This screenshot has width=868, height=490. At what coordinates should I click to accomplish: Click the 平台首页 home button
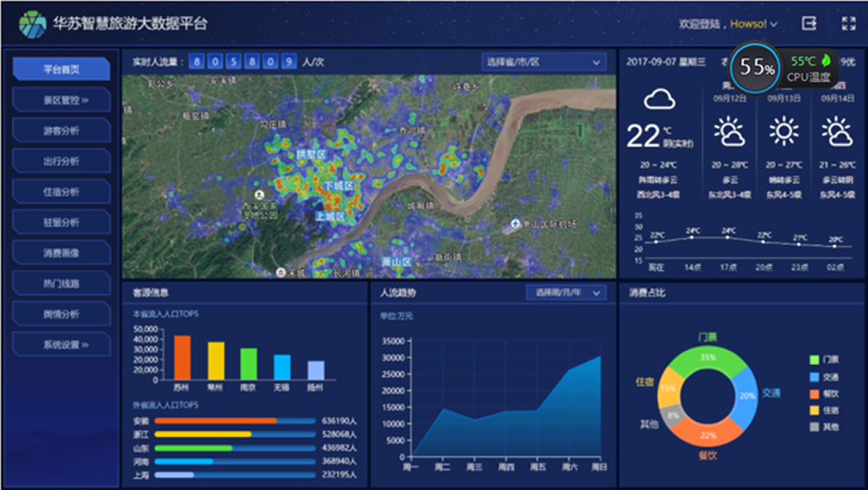[61, 69]
